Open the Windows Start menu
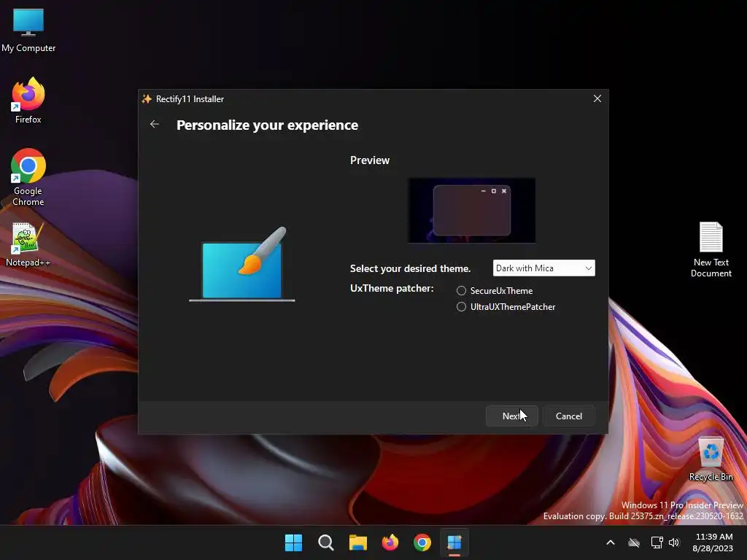 click(293, 542)
